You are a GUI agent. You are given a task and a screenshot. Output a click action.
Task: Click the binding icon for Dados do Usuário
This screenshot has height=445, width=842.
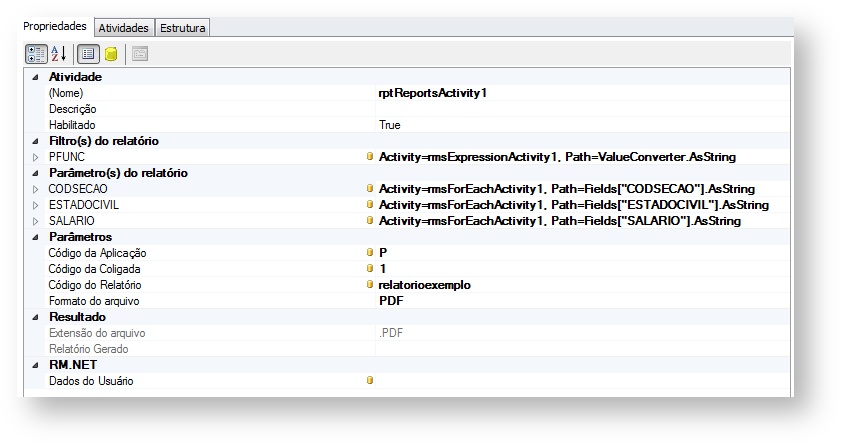(370, 380)
